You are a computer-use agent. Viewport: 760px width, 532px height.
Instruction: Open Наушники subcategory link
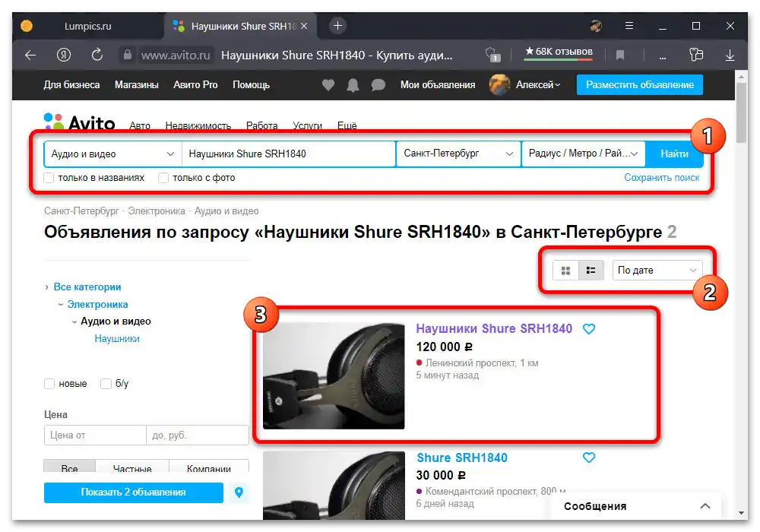tap(117, 339)
